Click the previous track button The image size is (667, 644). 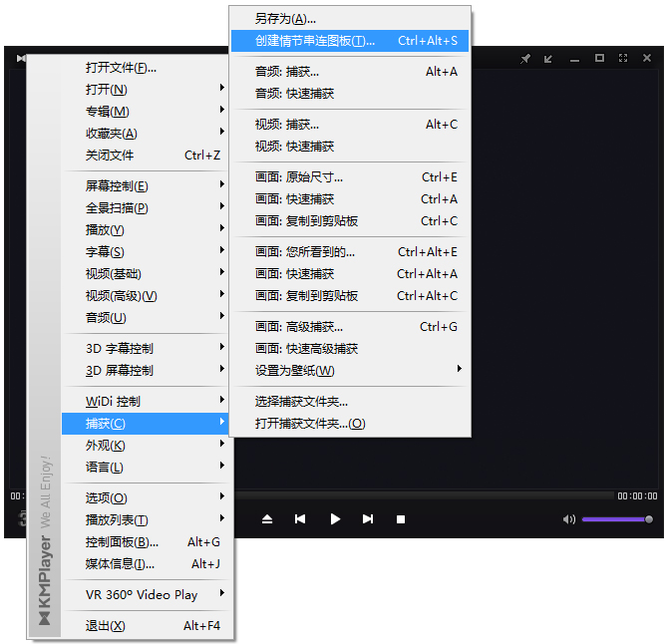tap(300, 519)
